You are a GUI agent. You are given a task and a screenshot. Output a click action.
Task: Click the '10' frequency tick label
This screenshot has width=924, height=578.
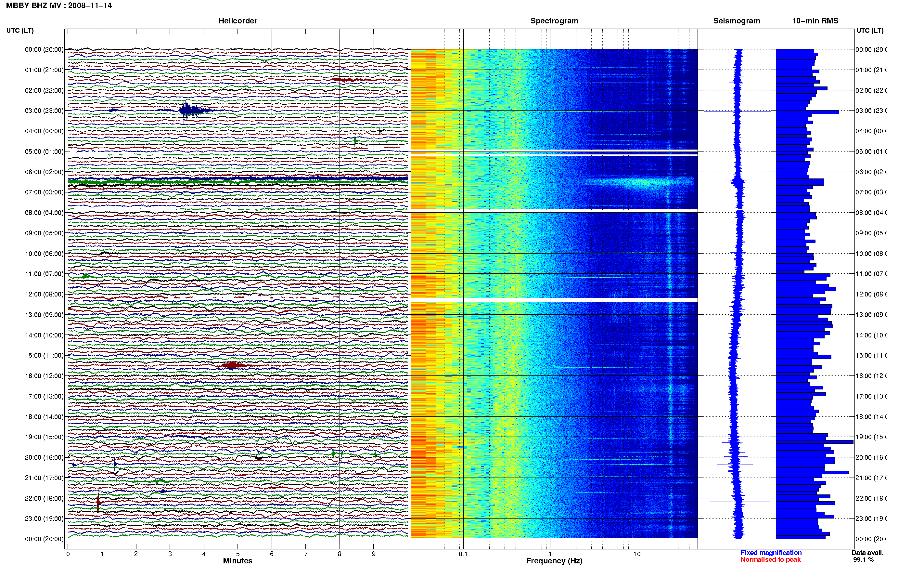click(637, 554)
